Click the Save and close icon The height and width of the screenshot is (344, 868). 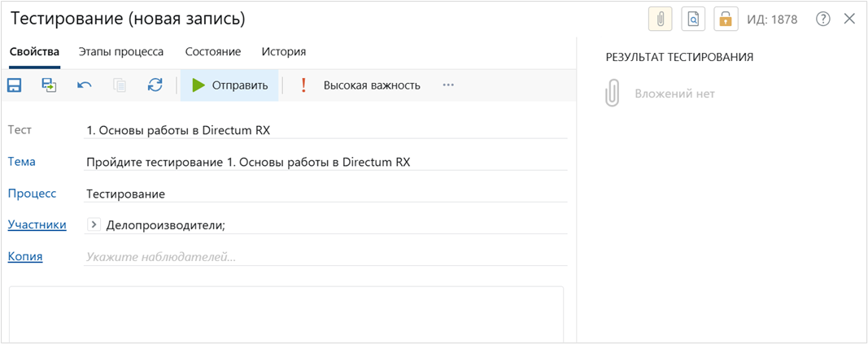tap(49, 85)
